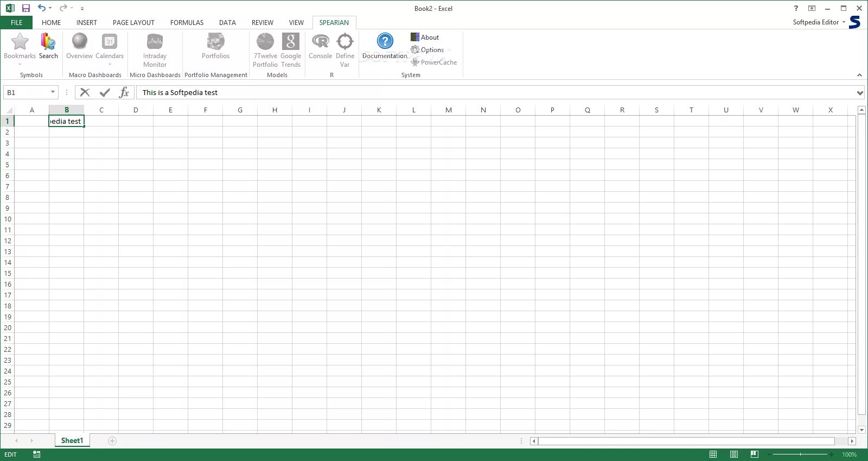
Task: Click the vertical scrollbar down arrow
Action: click(861, 430)
